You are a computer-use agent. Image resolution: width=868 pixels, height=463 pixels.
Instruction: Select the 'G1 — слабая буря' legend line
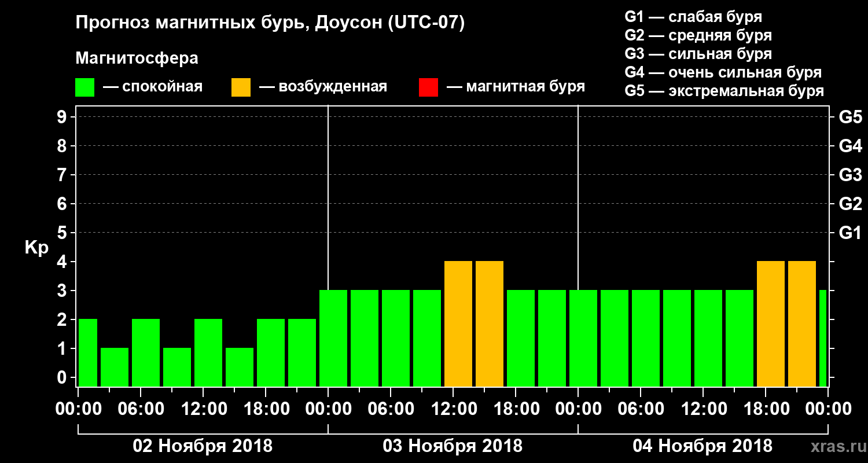pyautogui.click(x=693, y=17)
